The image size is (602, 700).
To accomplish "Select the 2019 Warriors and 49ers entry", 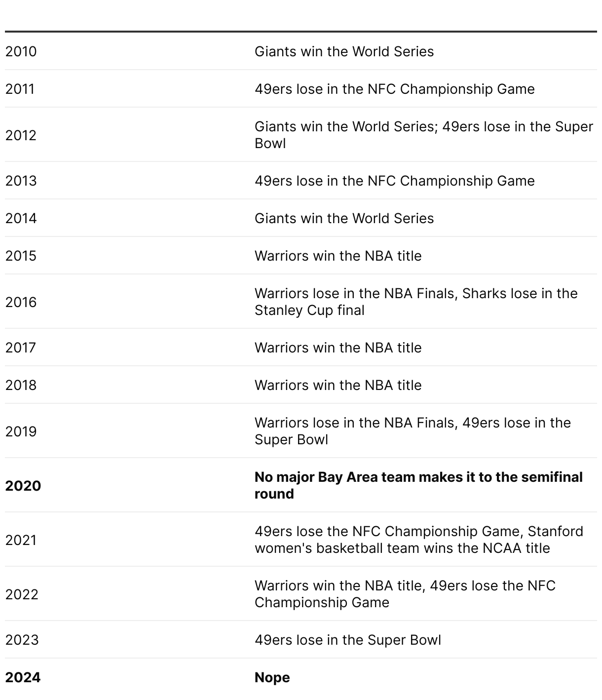I will click(x=413, y=431).
